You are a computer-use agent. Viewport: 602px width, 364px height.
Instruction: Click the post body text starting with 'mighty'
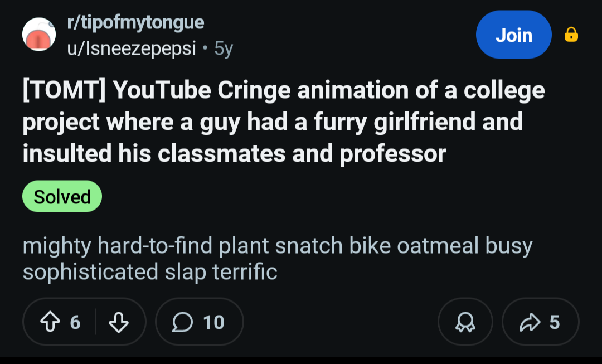pos(277,246)
